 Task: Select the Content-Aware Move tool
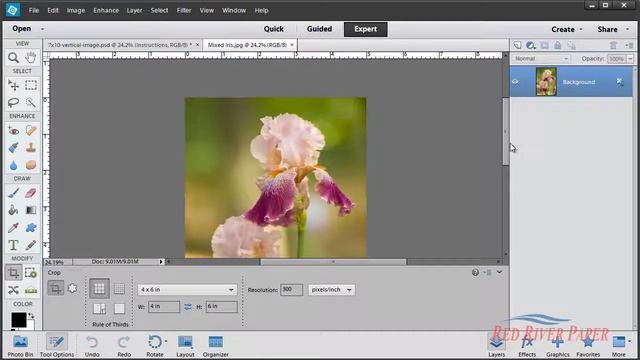click(x=13, y=290)
